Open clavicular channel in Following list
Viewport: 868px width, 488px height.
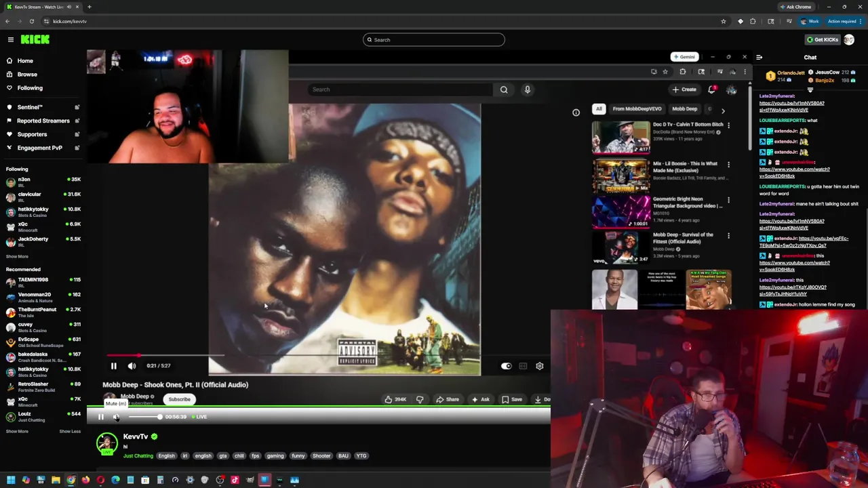click(x=42, y=197)
